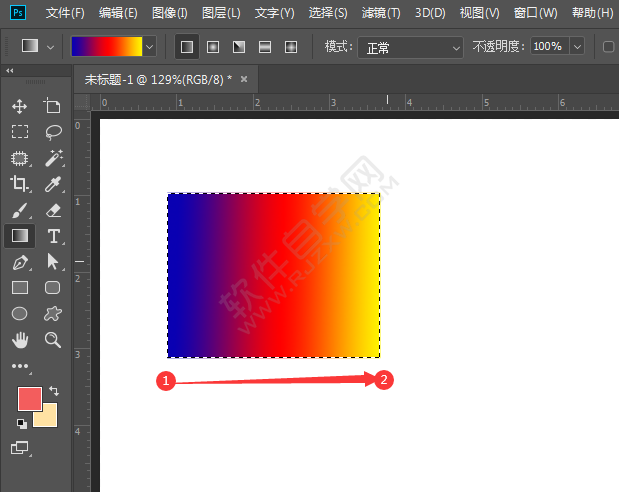Select the Artboard tool

(52, 106)
